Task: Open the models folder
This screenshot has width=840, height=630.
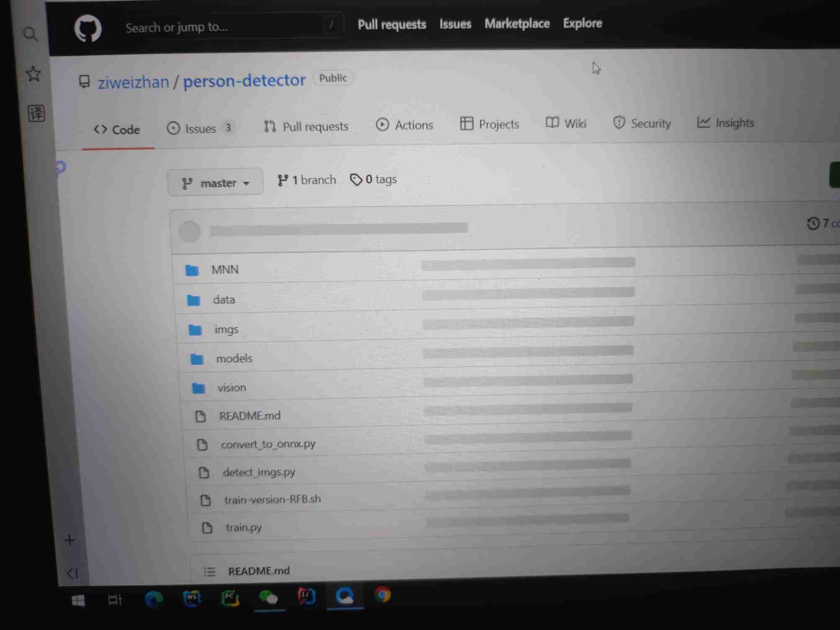Action: [x=234, y=358]
